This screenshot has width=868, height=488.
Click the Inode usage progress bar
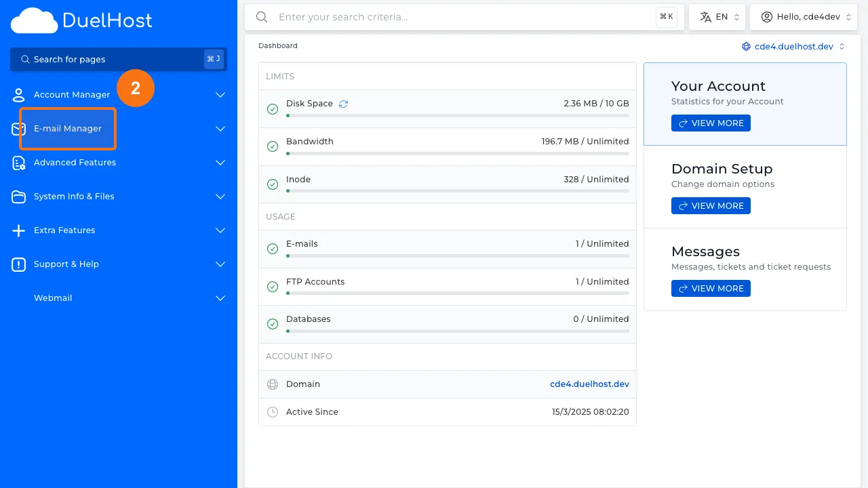[x=458, y=190]
